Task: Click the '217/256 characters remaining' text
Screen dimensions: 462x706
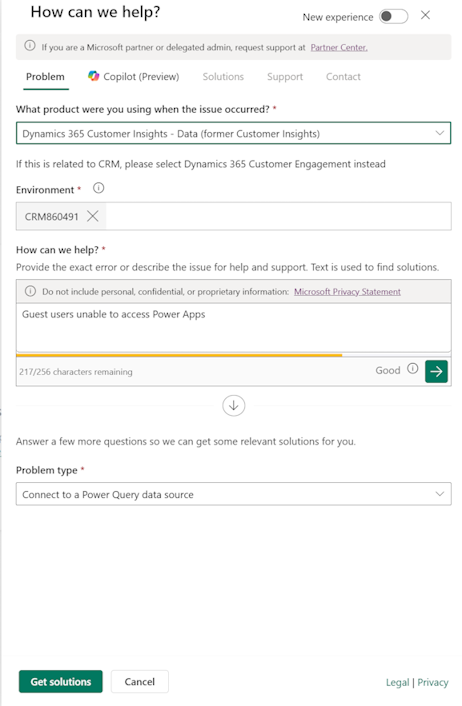Action: pyautogui.click(x=76, y=372)
